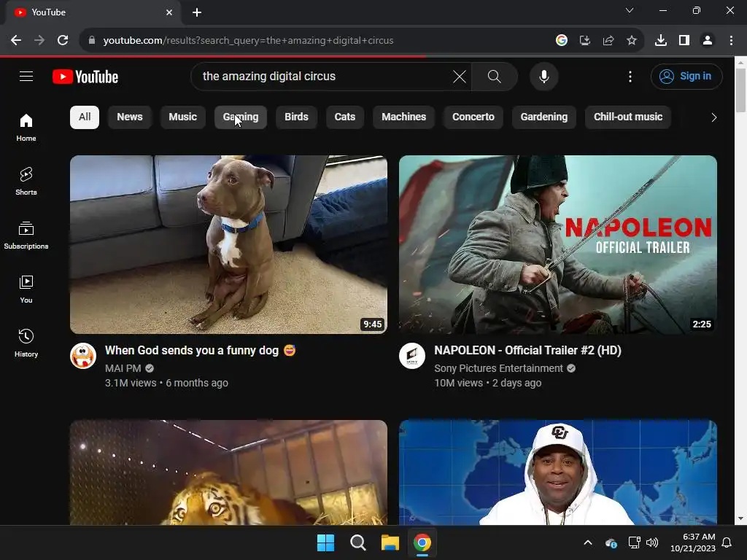Open 'When God sends you a funny dog' title
Image resolution: width=747 pixels, height=560 pixels.
click(200, 351)
